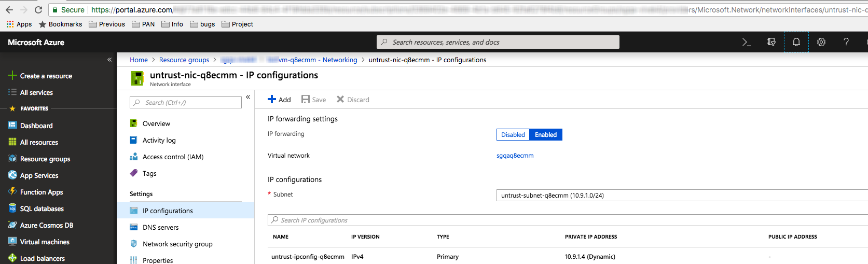Open the Subnet dropdown
The image size is (868, 264).
[681, 196]
